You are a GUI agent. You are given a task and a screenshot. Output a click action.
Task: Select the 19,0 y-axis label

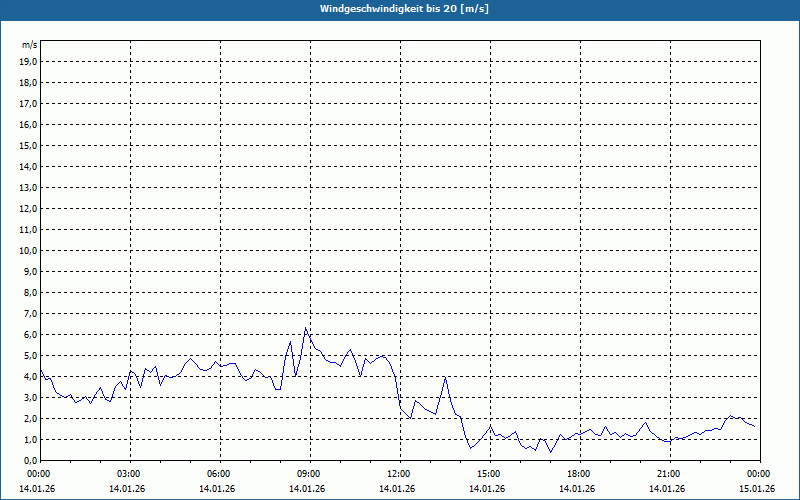(28, 61)
